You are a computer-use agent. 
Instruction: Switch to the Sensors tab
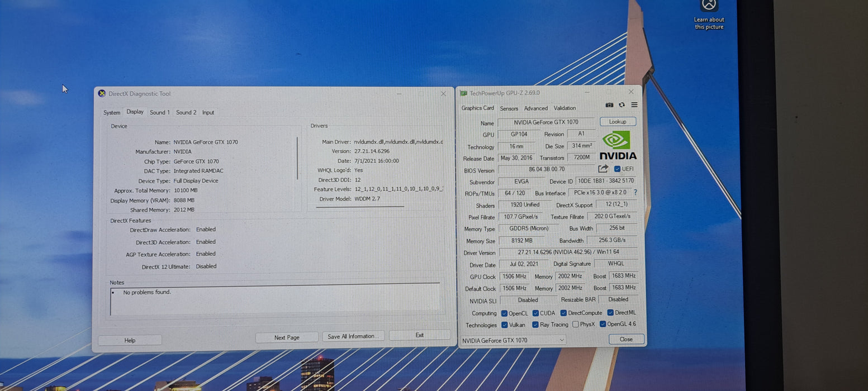coord(509,108)
